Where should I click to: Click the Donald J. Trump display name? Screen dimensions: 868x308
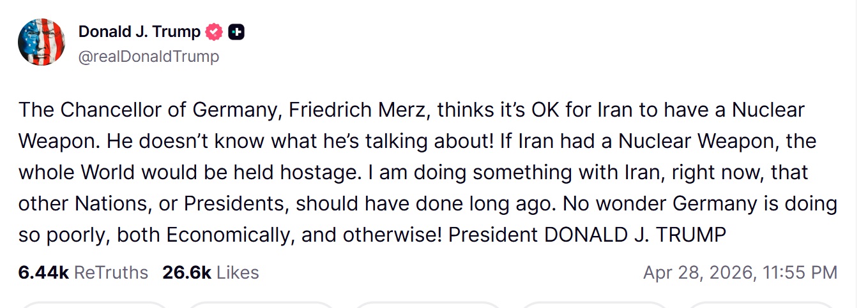(139, 31)
